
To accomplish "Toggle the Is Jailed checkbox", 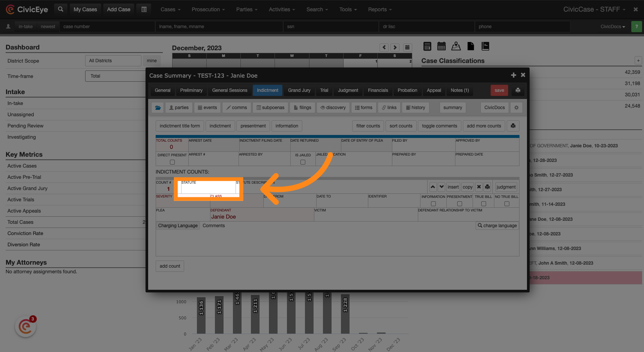I will click(303, 162).
